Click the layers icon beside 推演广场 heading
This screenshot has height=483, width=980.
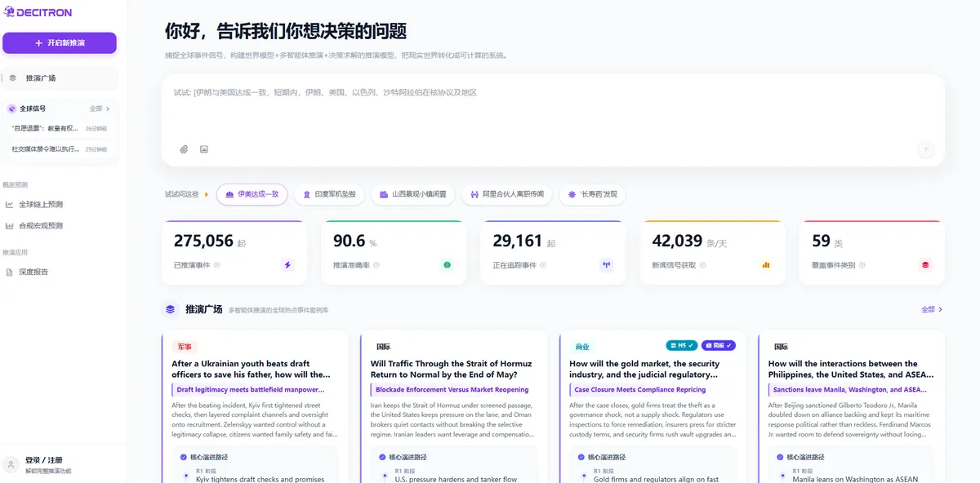tap(171, 309)
